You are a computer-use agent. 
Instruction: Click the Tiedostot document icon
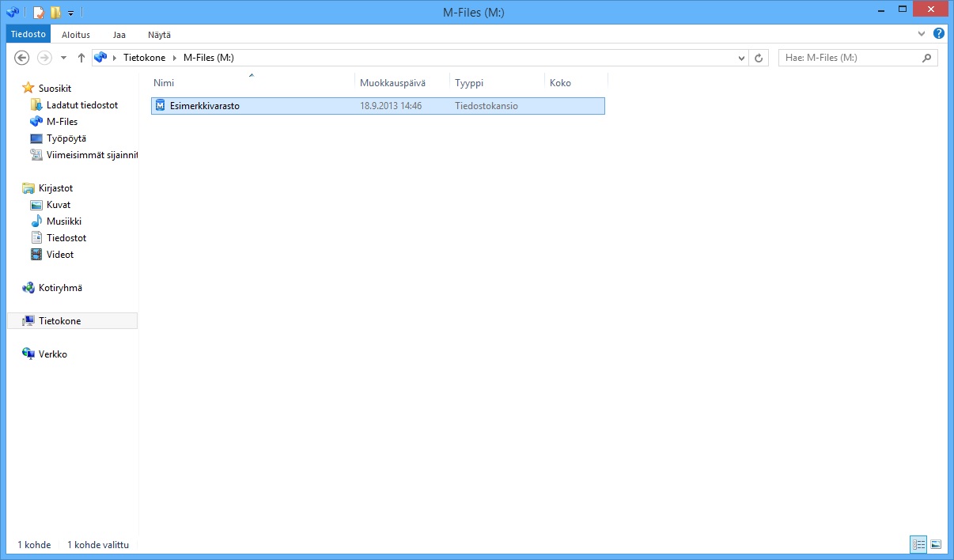(36, 238)
